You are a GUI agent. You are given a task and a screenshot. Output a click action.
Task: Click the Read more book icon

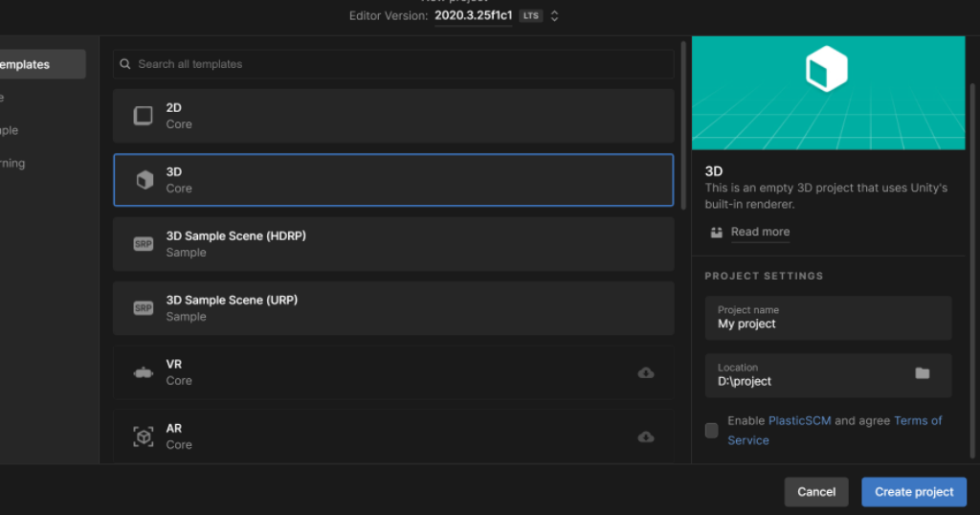click(716, 232)
